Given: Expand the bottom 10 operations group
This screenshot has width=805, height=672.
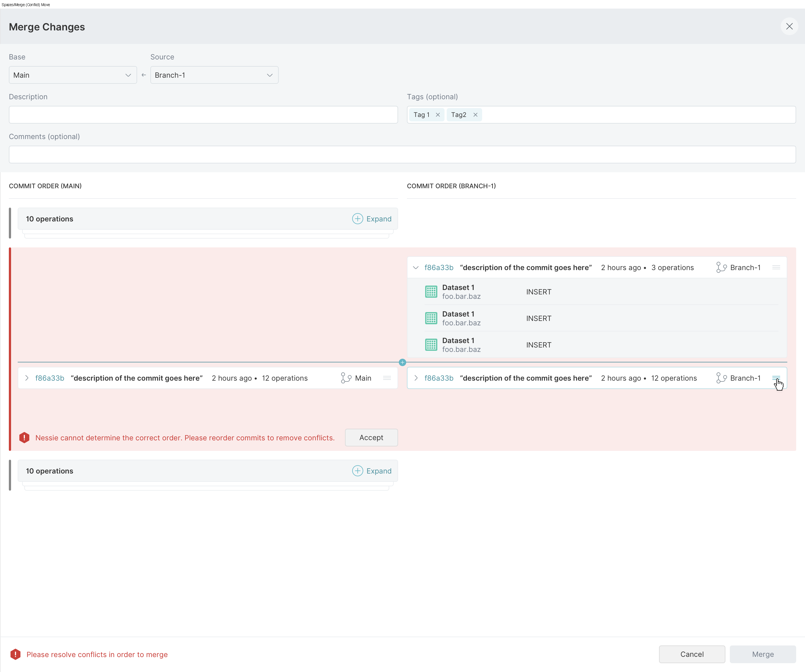Looking at the screenshot, I should (x=372, y=471).
